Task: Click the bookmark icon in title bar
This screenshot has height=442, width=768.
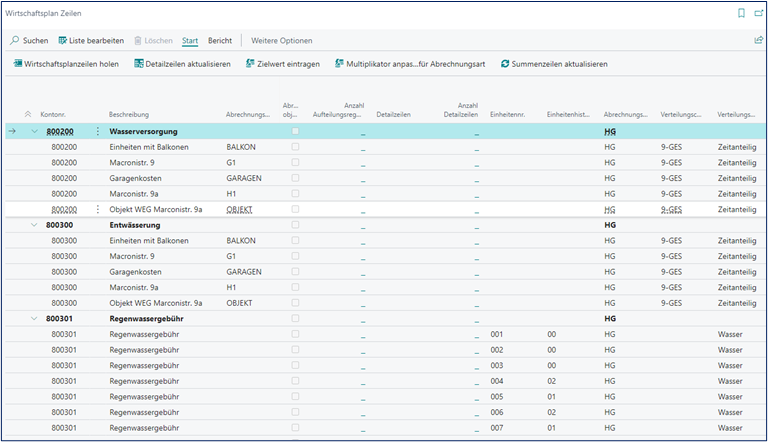Action: (741, 14)
